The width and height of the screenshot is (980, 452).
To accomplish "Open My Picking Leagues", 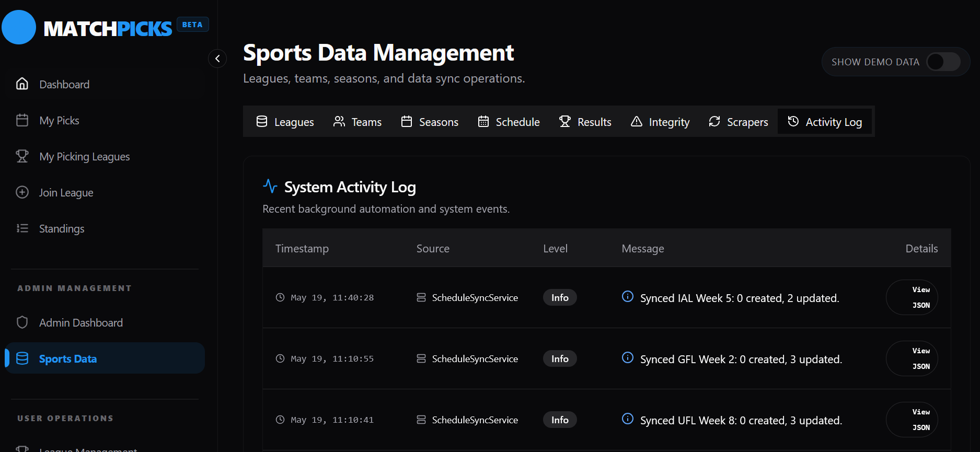I will [x=105, y=156].
